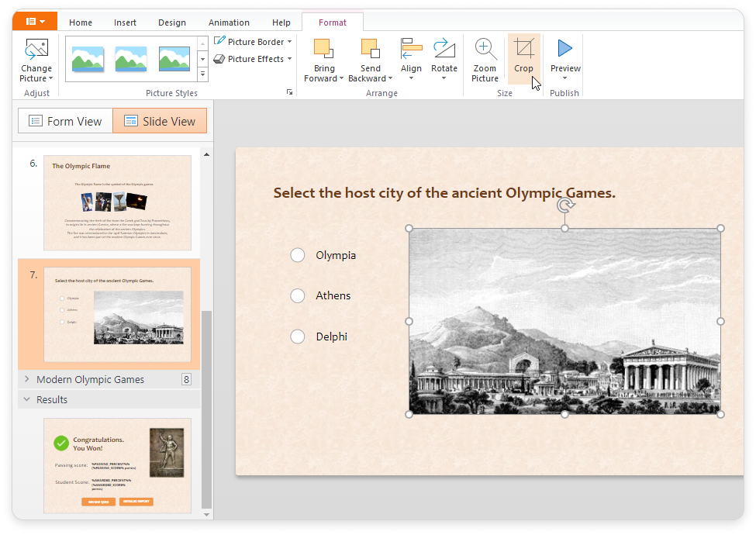Click the top-left picture resize handle
This screenshot has width=756, height=535.
coord(409,228)
